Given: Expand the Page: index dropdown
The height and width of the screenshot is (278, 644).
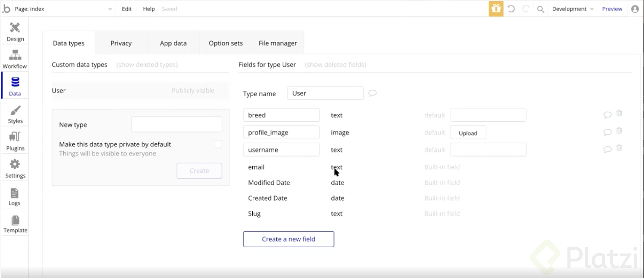Looking at the screenshot, I should tap(110, 9).
